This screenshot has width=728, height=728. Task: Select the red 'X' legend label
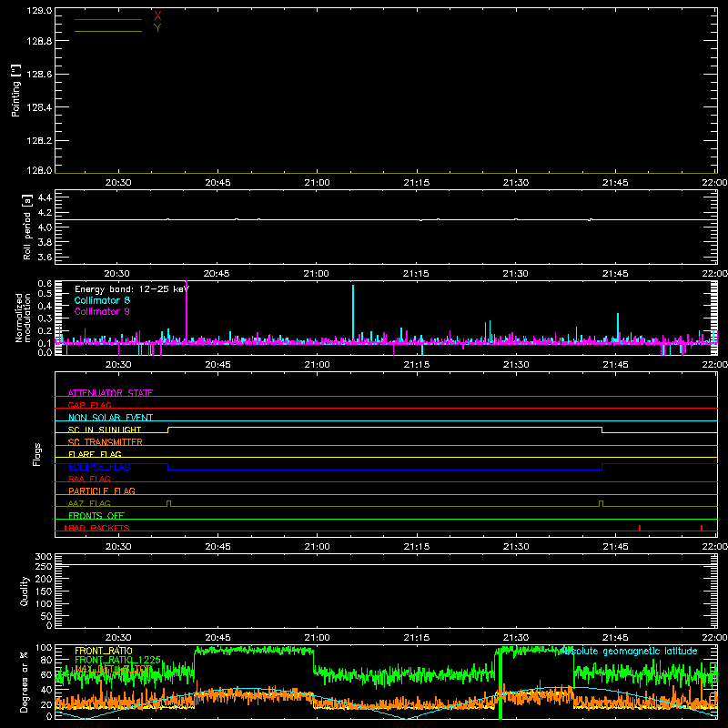click(x=157, y=16)
